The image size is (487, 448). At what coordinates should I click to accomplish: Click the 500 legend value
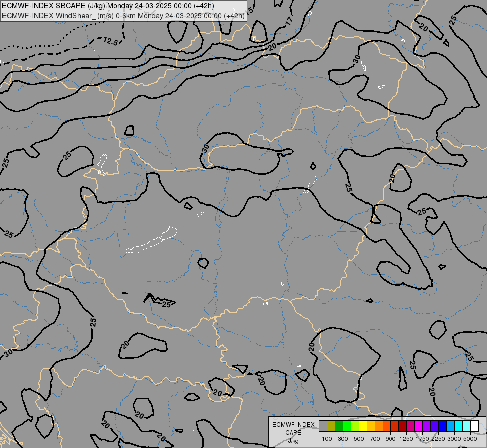tap(359, 439)
